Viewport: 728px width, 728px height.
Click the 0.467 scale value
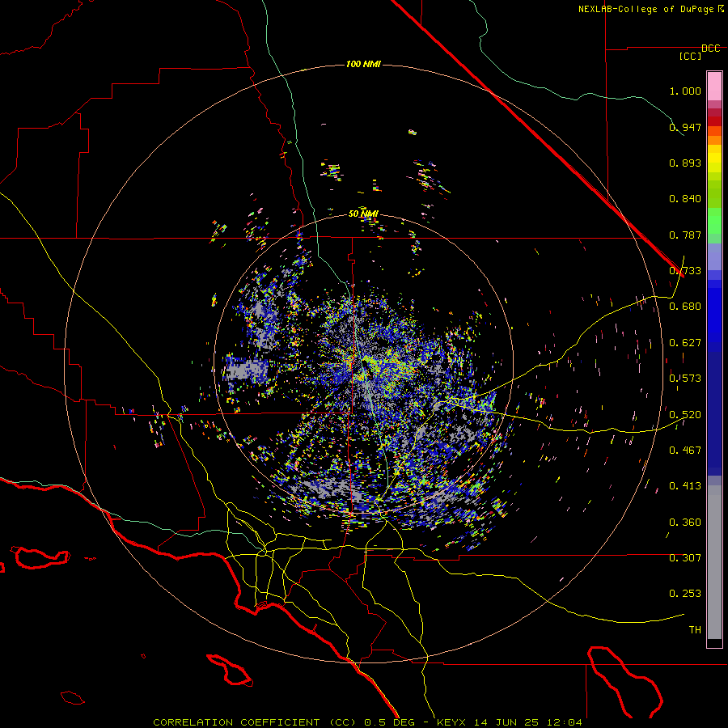pos(685,451)
